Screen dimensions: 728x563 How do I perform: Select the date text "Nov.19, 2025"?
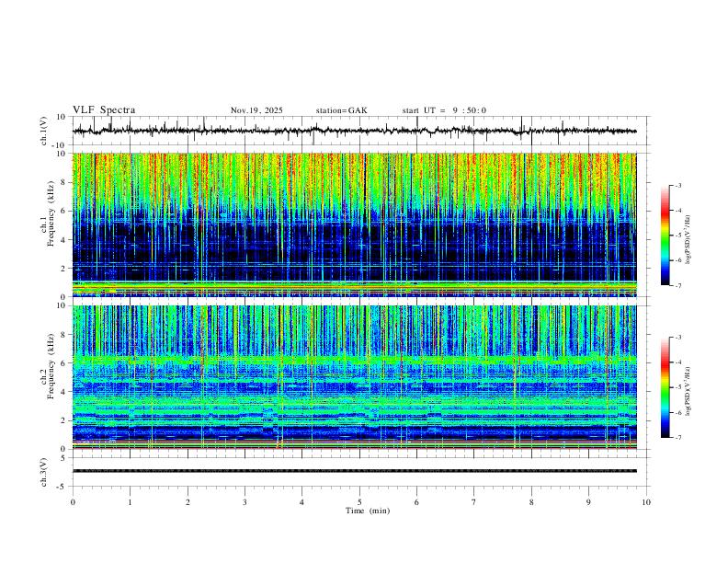(x=256, y=110)
